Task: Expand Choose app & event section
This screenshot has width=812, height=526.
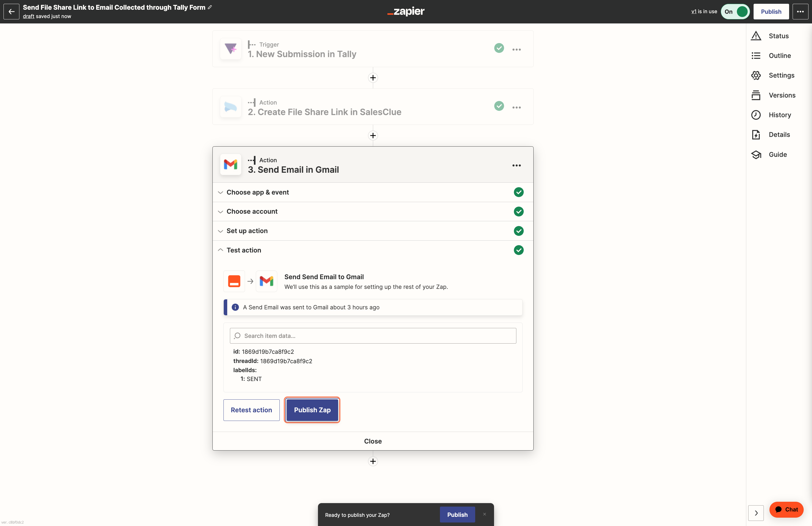Action: point(373,192)
